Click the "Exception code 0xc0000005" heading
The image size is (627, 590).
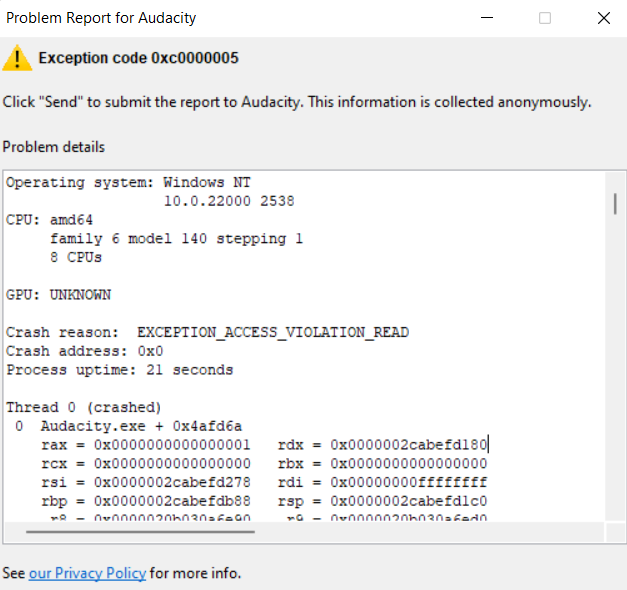[138, 58]
